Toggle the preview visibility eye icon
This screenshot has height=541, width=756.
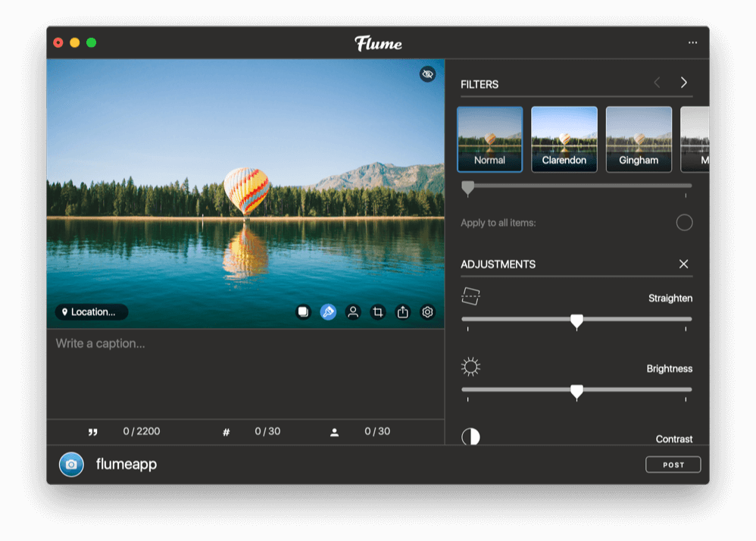[427, 74]
